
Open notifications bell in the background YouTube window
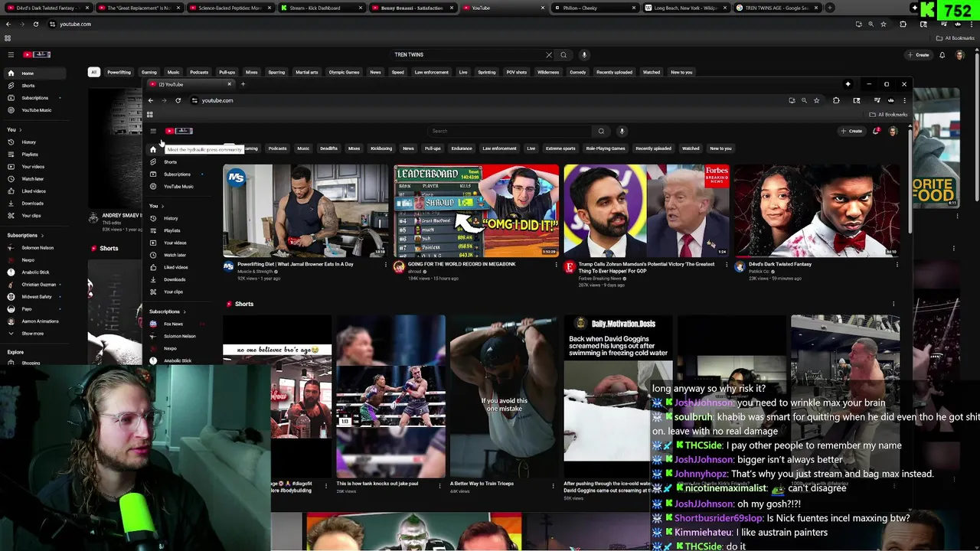(x=942, y=55)
